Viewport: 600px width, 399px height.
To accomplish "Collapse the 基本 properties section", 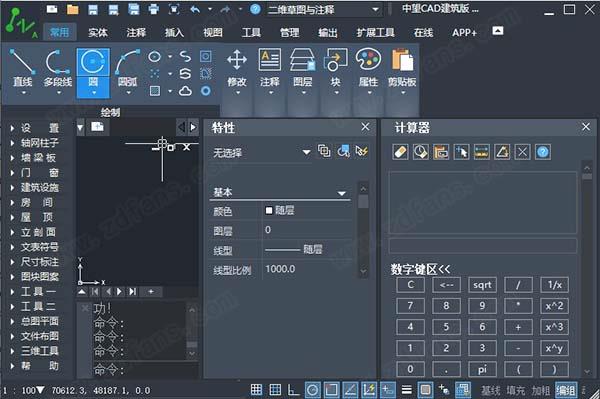I will point(342,193).
